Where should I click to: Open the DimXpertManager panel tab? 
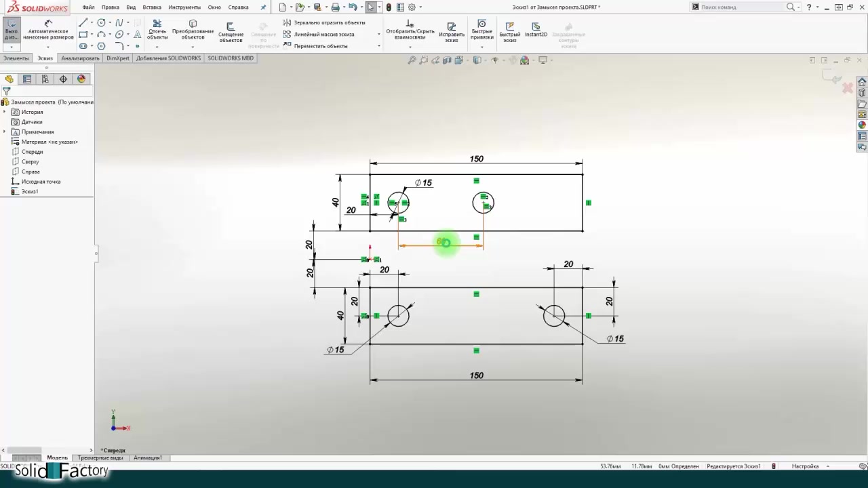point(63,79)
